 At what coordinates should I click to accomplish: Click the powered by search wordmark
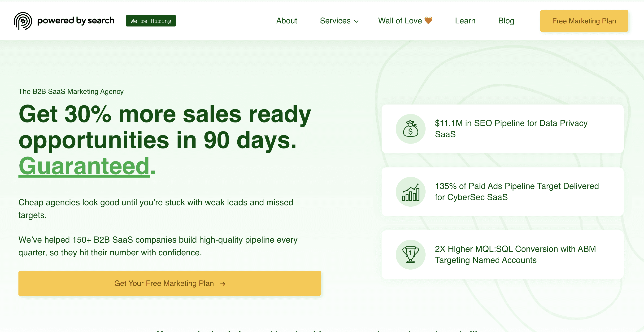(75, 21)
